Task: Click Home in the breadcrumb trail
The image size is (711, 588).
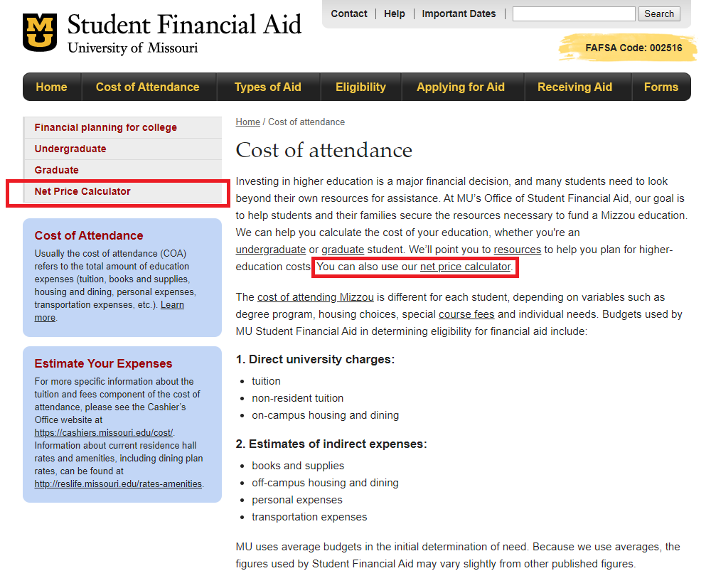Action: [x=247, y=122]
